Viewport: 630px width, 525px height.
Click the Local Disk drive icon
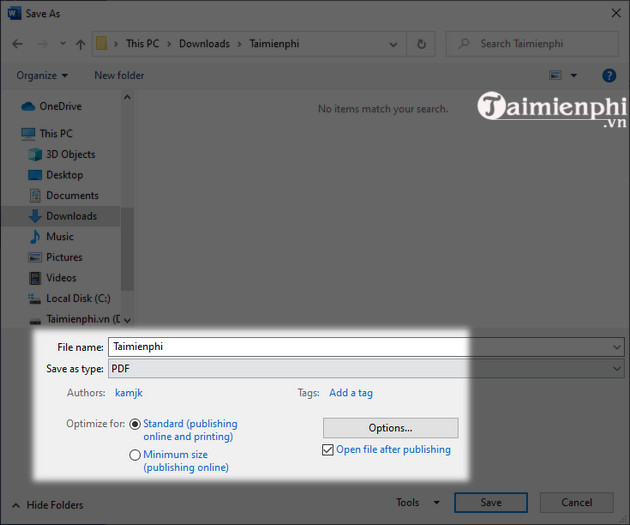pos(34,298)
